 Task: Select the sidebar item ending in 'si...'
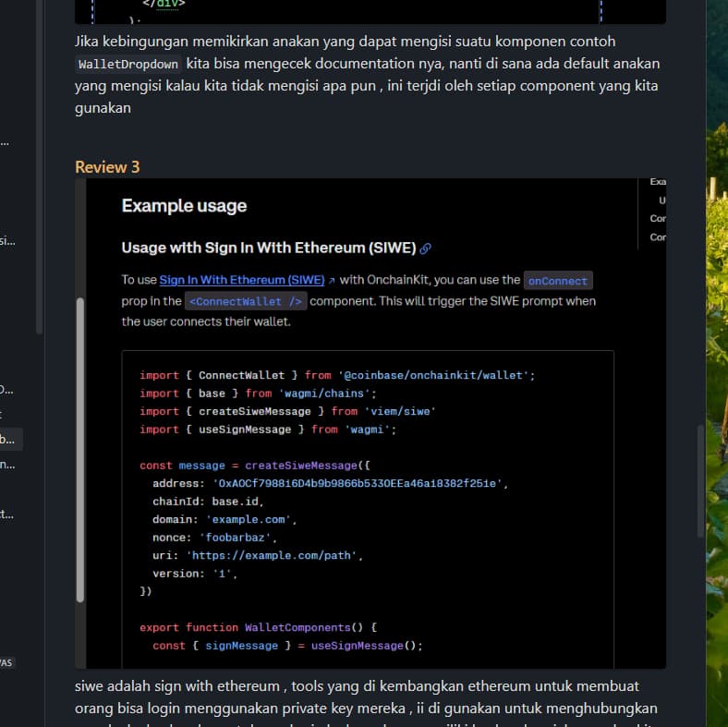click(x=7, y=240)
